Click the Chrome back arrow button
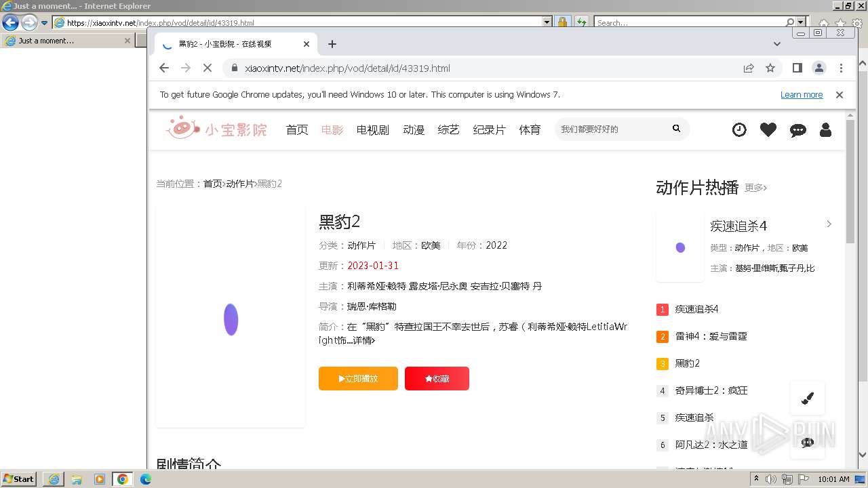 (164, 68)
